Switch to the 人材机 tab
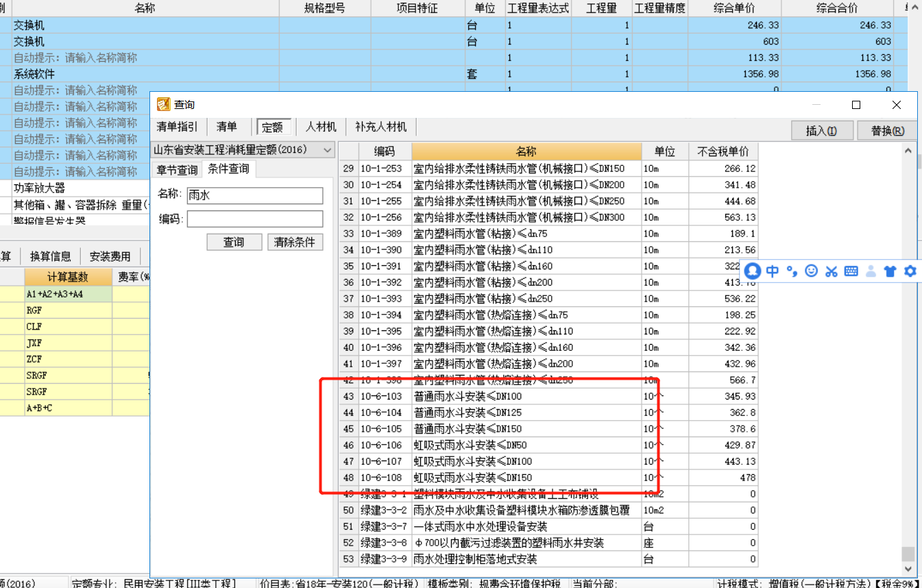Screen dimensions: 922x588 321,127
